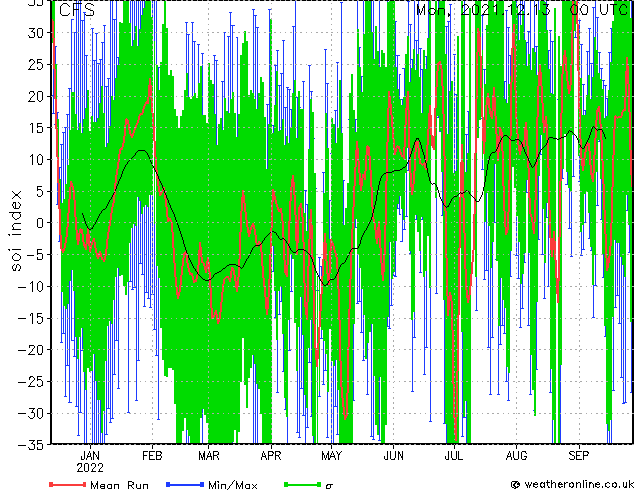This screenshot has height=490, width=634.
Task: Click the -5 value on y-axis
Action: click(34, 254)
